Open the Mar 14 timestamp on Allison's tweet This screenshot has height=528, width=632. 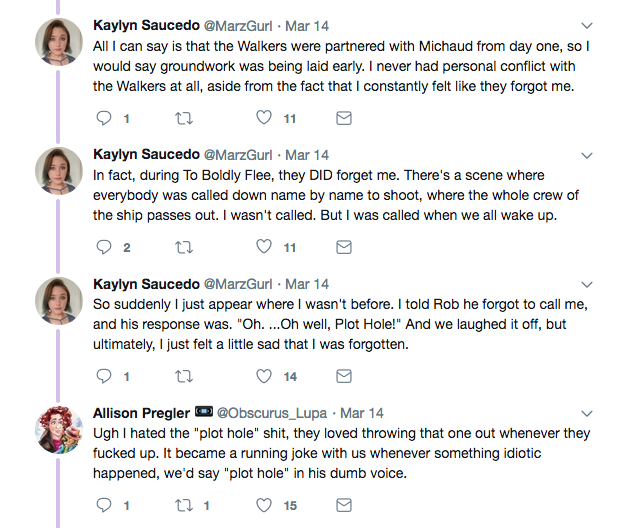(364, 412)
